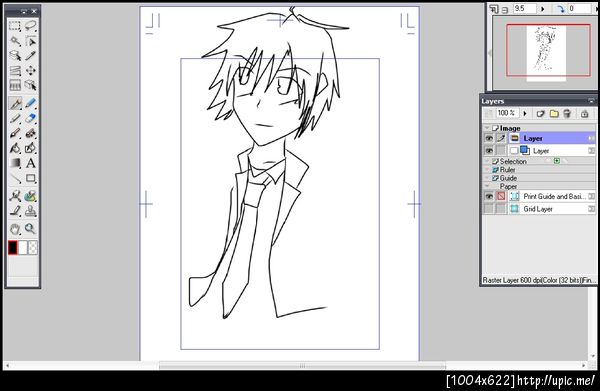This screenshot has width=600, height=391.
Task: Hide the selected top Layer via eye icon
Action: point(489,138)
